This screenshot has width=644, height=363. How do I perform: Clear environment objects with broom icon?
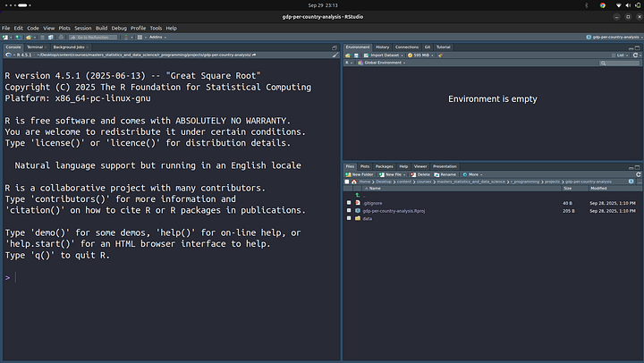(440, 55)
